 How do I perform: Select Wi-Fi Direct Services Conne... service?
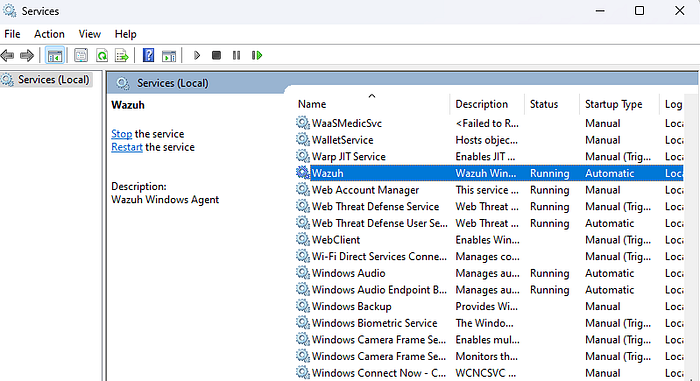pyautogui.click(x=379, y=256)
